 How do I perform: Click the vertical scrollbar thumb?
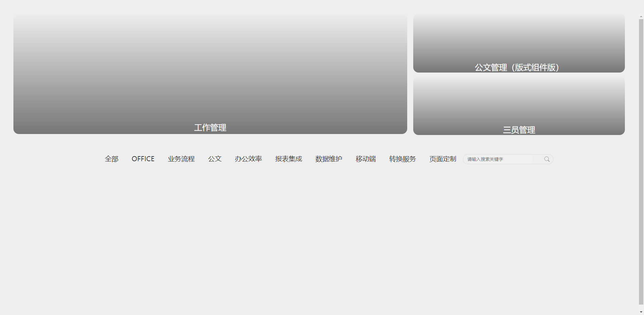coord(641,162)
